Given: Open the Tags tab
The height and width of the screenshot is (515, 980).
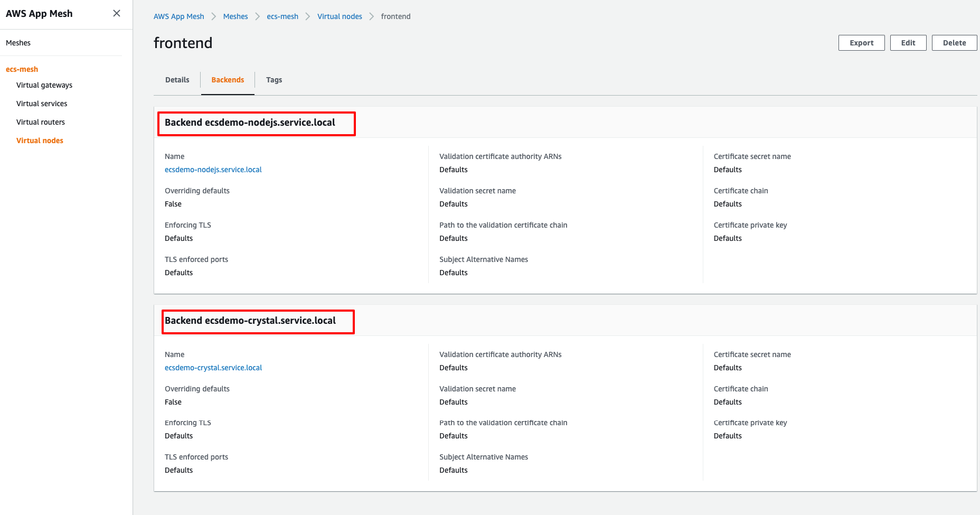Looking at the screenshot, I should (274, 79).
